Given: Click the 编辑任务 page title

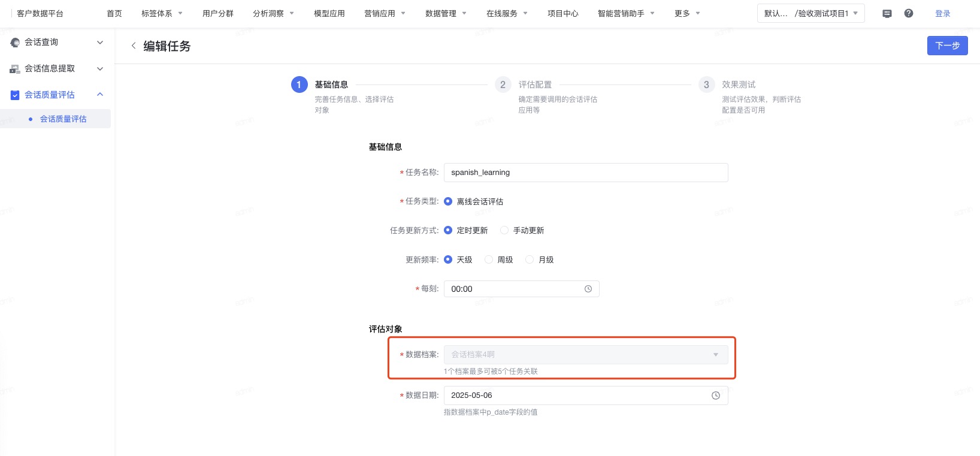Looking at the screenshot, I should pos(167,46).
